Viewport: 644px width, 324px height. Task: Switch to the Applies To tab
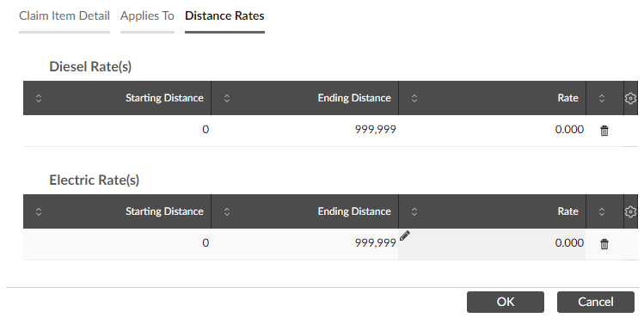(147, 15)
